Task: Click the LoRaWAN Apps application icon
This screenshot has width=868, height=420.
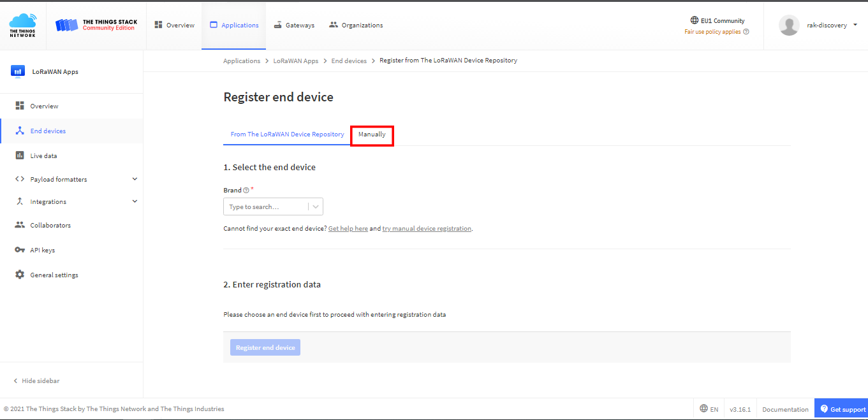Action: tap(17, 71)
